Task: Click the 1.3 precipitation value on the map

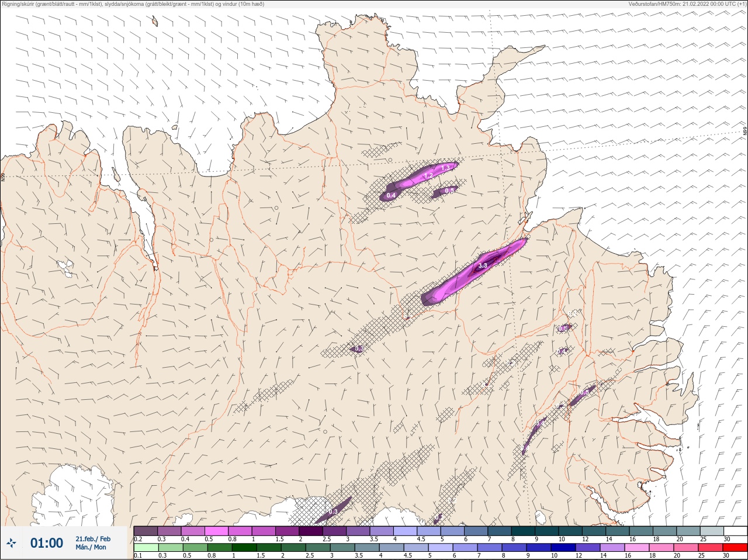Action: (x=446, y=168)
